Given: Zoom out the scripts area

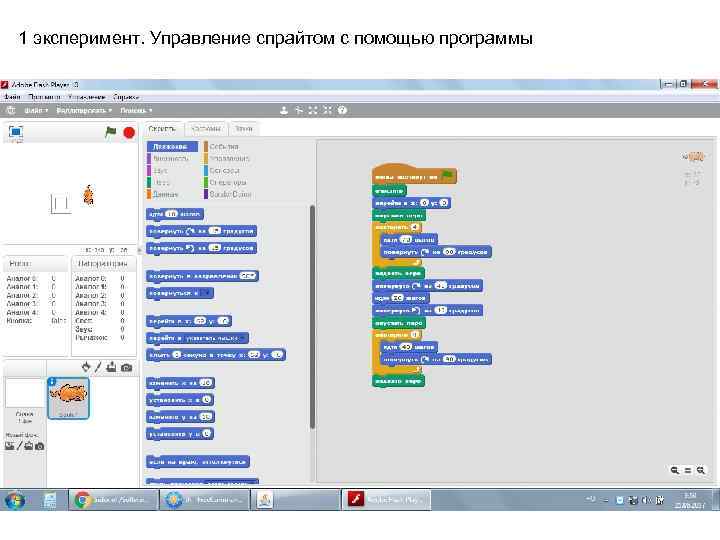Looking at the screenshot, I should point(675,470).
